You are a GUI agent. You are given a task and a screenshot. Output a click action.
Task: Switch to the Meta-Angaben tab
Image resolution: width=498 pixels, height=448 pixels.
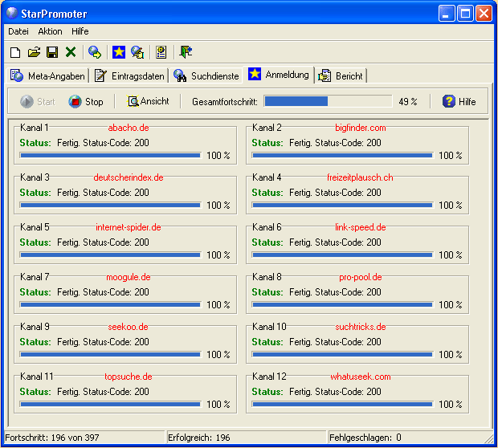(x=47, y=76)
